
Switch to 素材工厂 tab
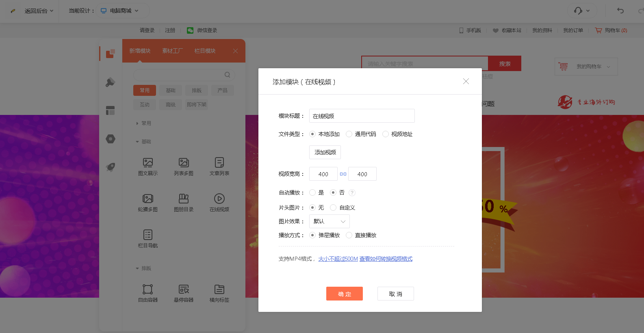tap(172, 51)
